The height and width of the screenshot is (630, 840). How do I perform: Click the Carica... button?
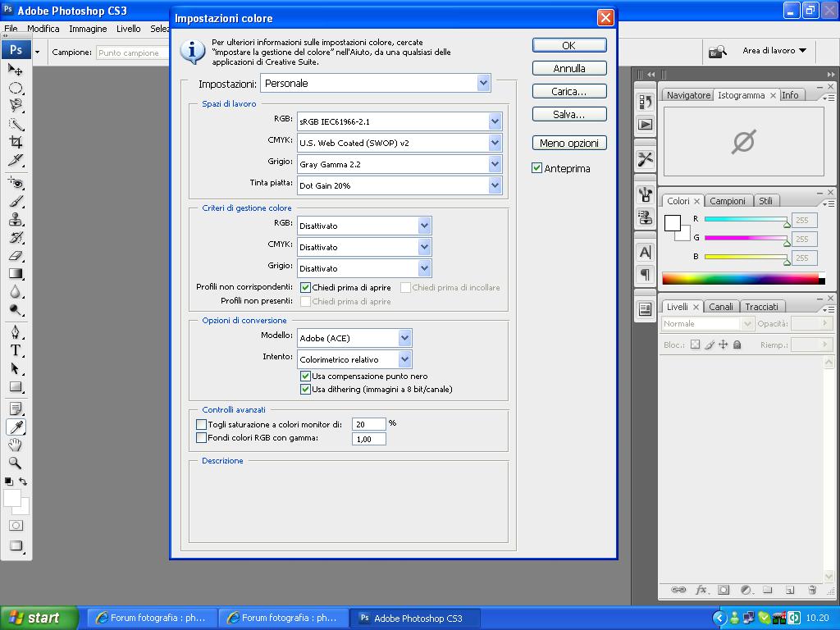pyautogui.click(x=569, y=92)
